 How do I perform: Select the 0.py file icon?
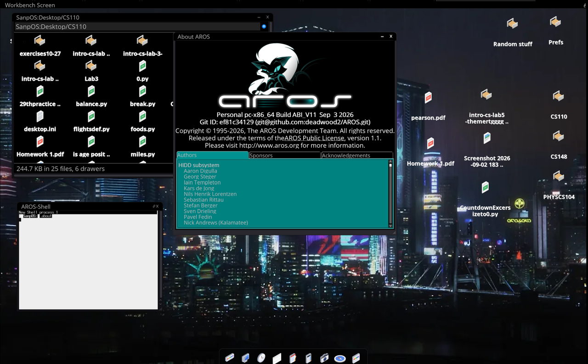[142, 71]
